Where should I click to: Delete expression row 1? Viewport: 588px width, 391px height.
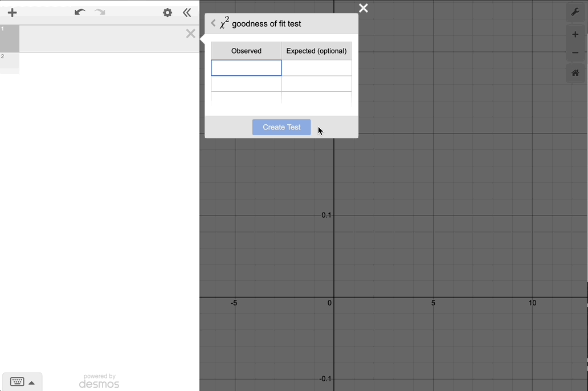pyautogui.click(x=190, y=34)
